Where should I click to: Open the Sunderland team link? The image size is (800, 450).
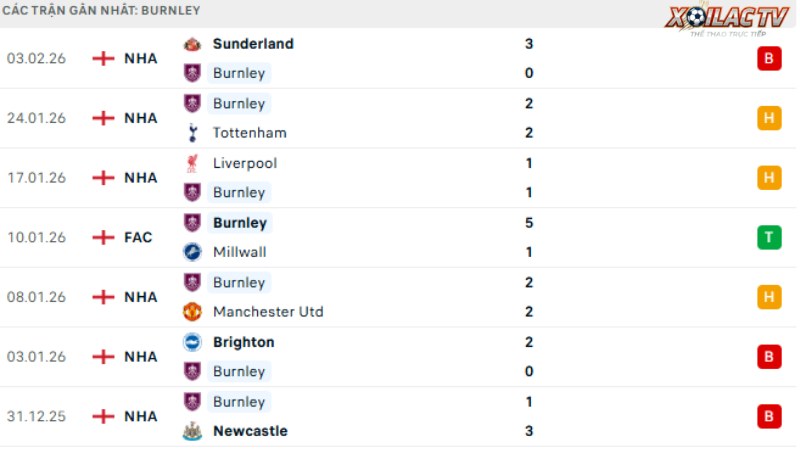253,44
